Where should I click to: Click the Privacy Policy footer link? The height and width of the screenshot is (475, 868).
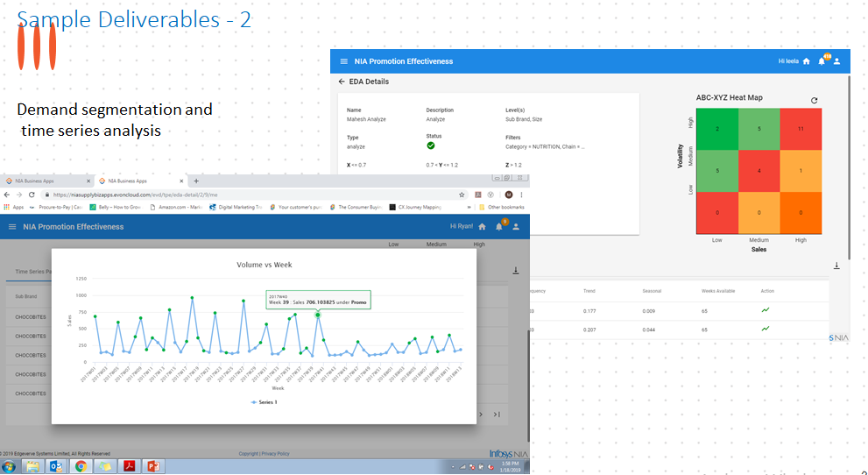click(275, 453)
